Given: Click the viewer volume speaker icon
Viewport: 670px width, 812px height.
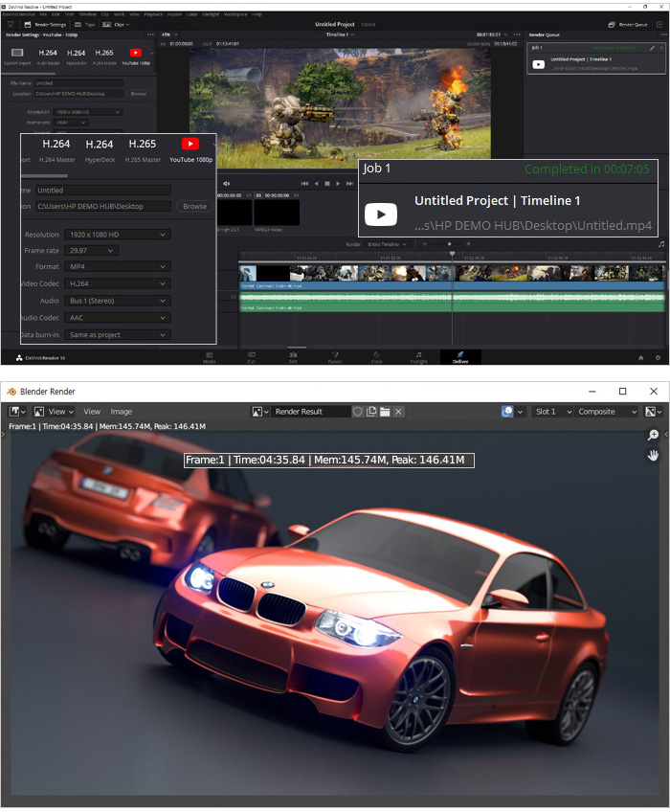Looking at the screenshot, I should [226, 183].
